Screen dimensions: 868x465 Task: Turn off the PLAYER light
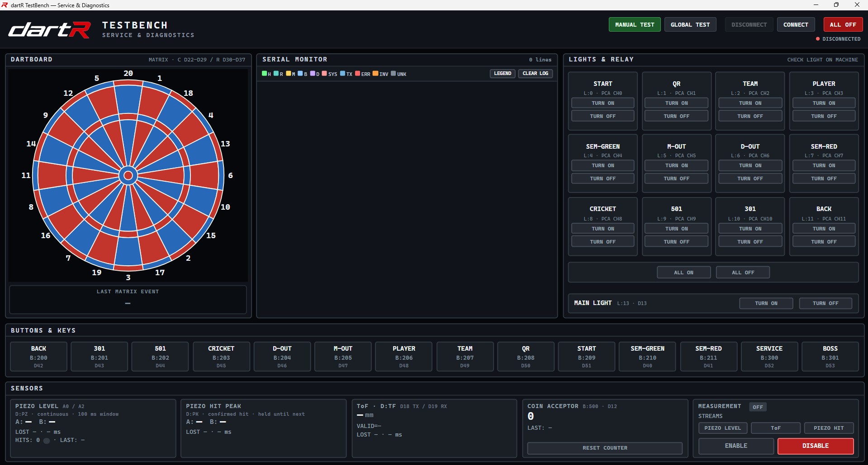coord(824,116)
